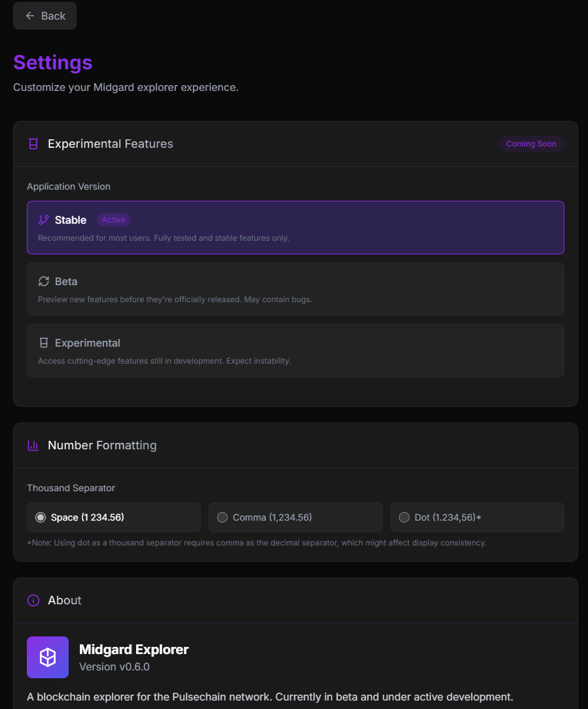The image size is (588, 709).
Task: Switch to the Beta version option
Action: coord(296,289)
